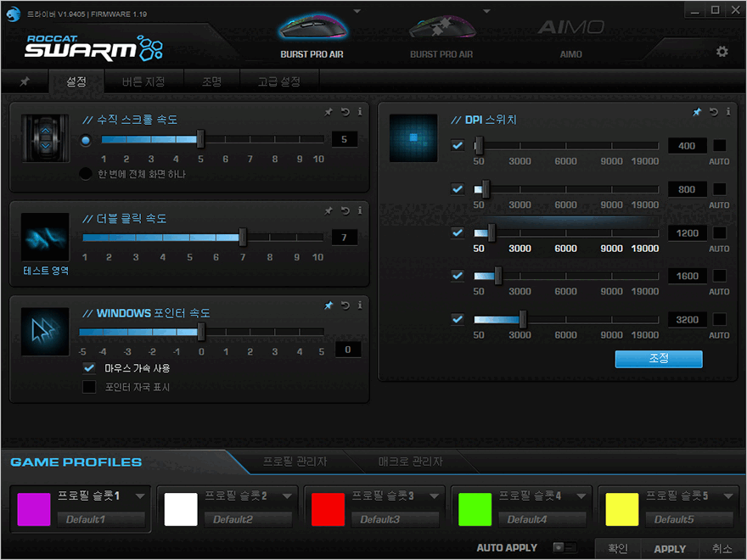Unpin the DPI switch panel
This screenshot has width=747, height=560.
click(697, 112)
